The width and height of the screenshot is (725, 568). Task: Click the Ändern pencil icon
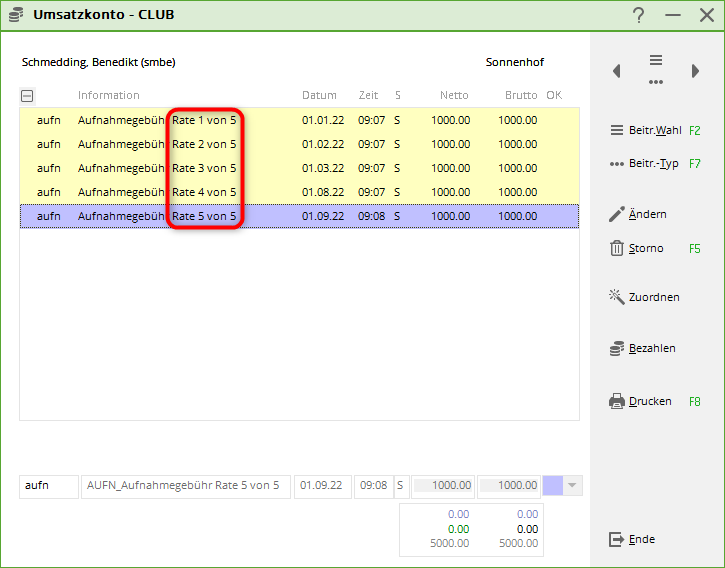(616, 214)
